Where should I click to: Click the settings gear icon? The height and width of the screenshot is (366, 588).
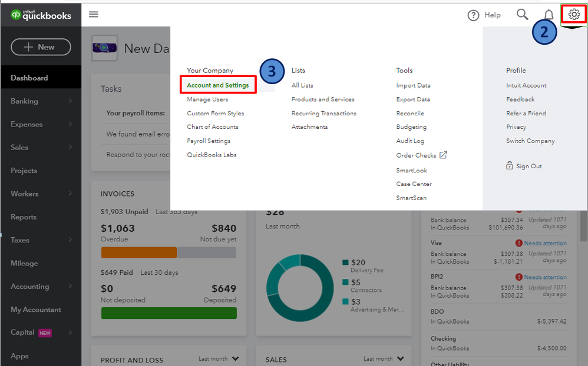click(x=574, y=15)
